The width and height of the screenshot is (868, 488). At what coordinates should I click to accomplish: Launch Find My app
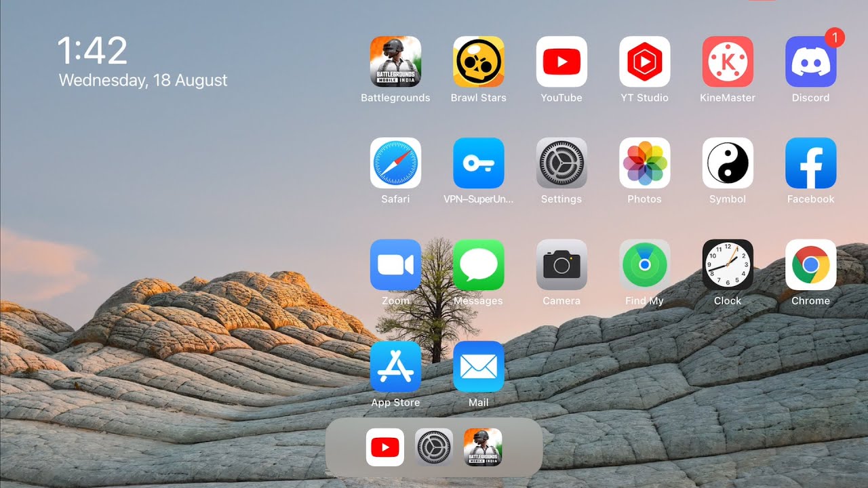(645, 265)
